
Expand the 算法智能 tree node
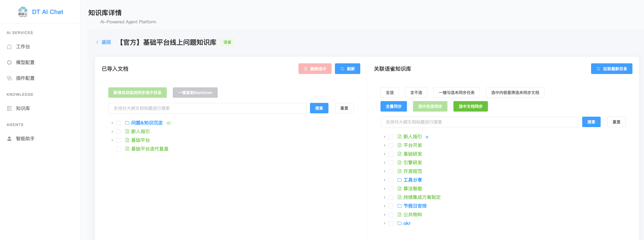(384, 189)
